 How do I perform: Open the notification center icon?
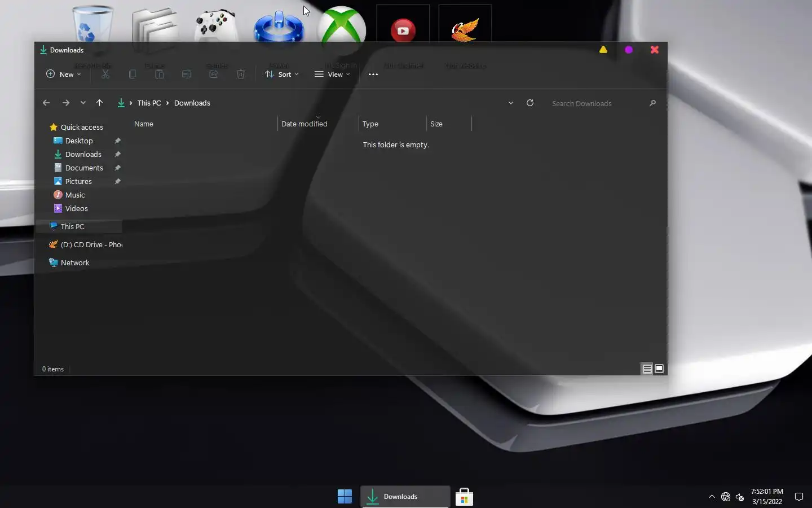(x=799, y=497)
